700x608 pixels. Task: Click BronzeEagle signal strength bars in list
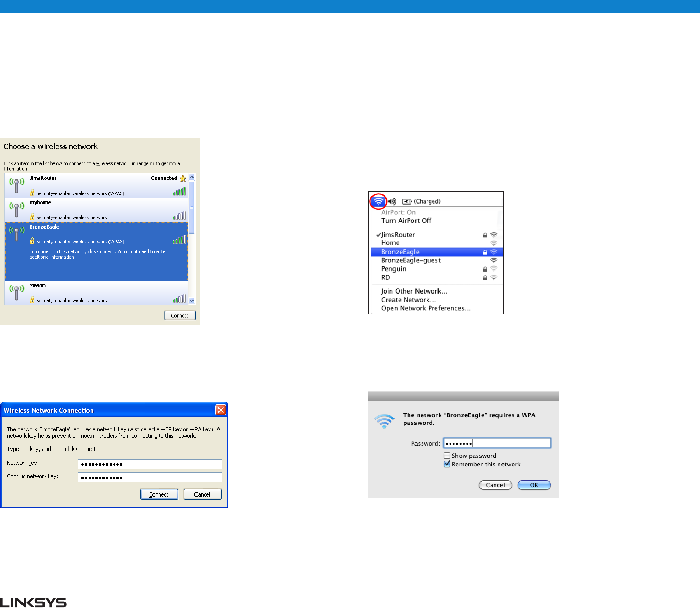[x=179, y=239]
